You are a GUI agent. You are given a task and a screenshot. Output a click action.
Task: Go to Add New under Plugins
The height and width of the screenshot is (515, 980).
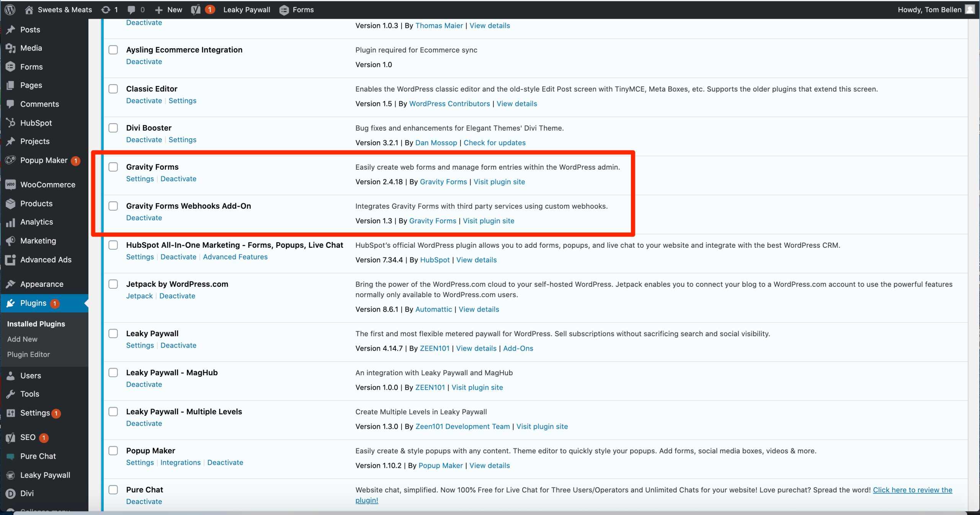tap(22, 339)
